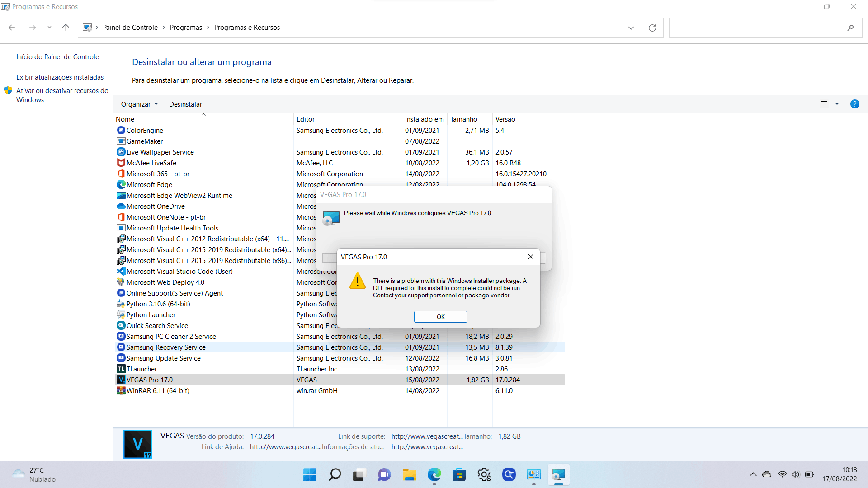The width and height of the screenshot is (868, 488).
Task: Click the help question mark icon
Action: click(854, 104)
